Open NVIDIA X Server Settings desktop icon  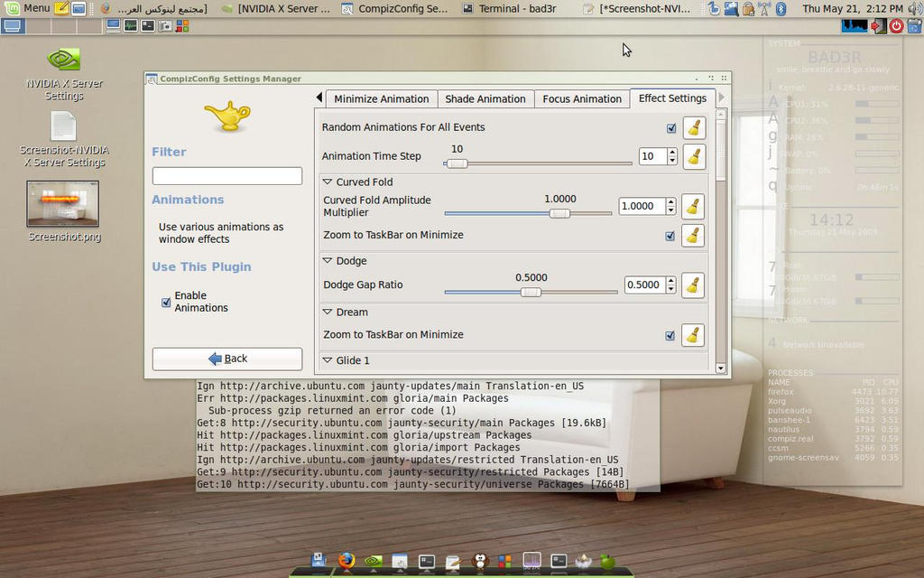pos(64,74)
